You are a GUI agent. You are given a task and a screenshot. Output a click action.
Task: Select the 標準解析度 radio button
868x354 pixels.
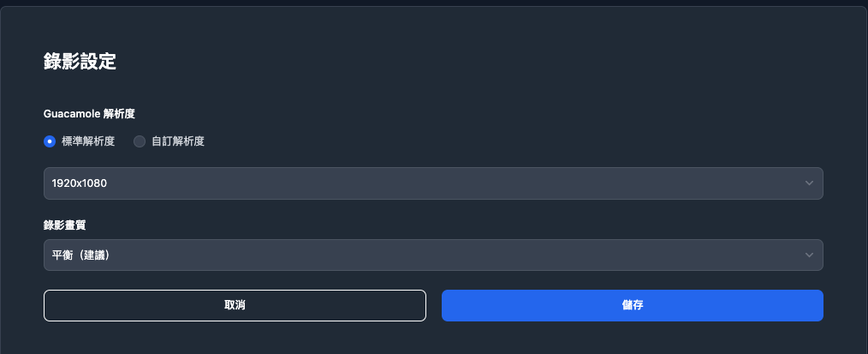coord(50,141)
